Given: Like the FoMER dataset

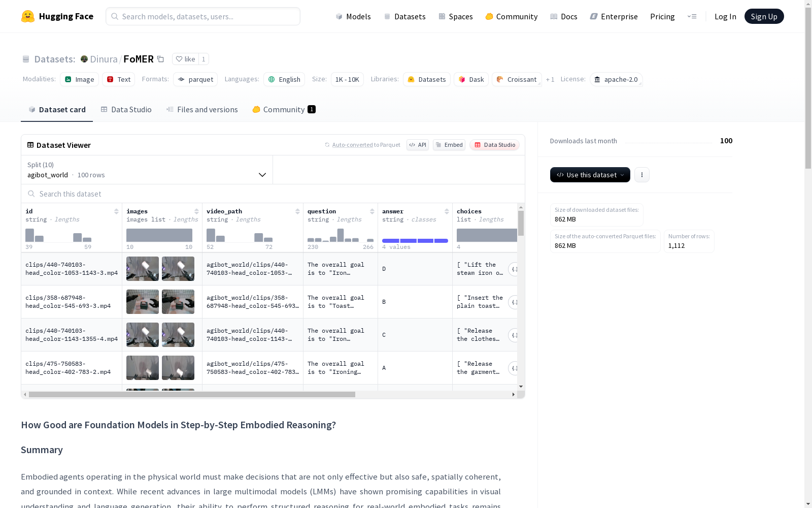Looking at the screenshot, I should [x=185, y=59].
